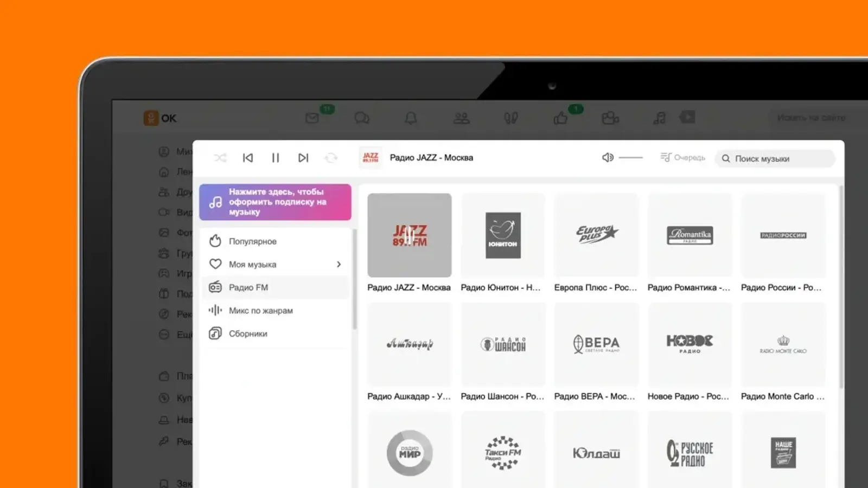Open Моя музыка section
The height and width of the screenshot is (488, 868).
point(277,264)
